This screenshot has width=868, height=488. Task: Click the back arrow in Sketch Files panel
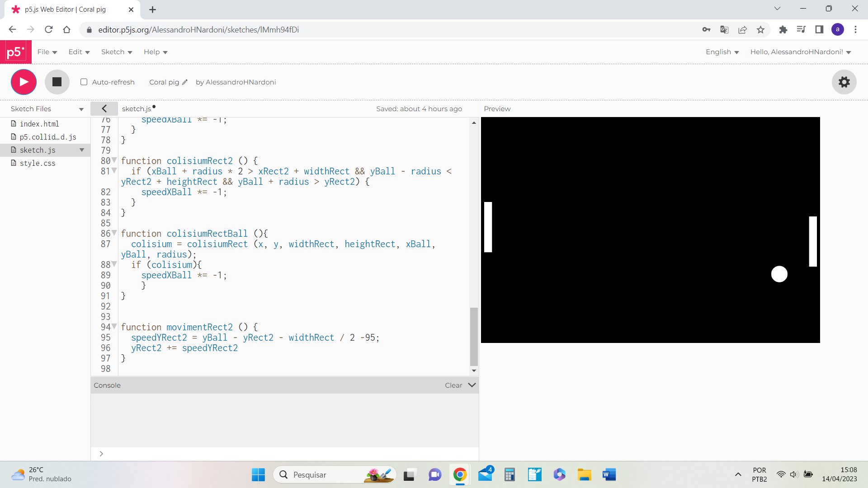pos(104,108)
